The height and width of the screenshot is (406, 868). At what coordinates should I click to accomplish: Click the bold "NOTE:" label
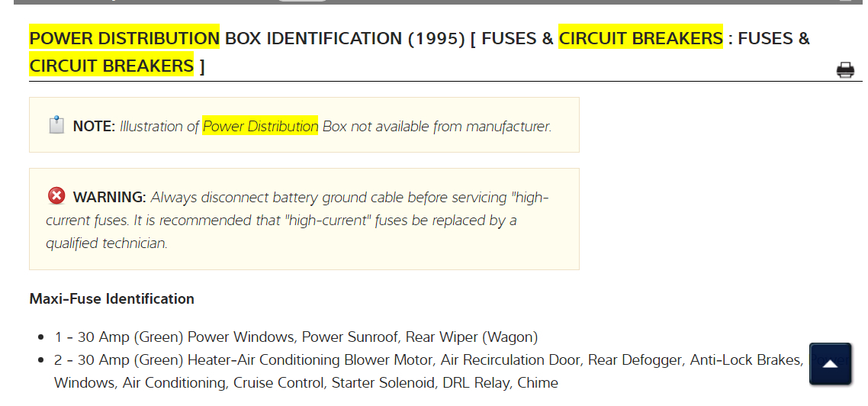click(x=94, y=127)
